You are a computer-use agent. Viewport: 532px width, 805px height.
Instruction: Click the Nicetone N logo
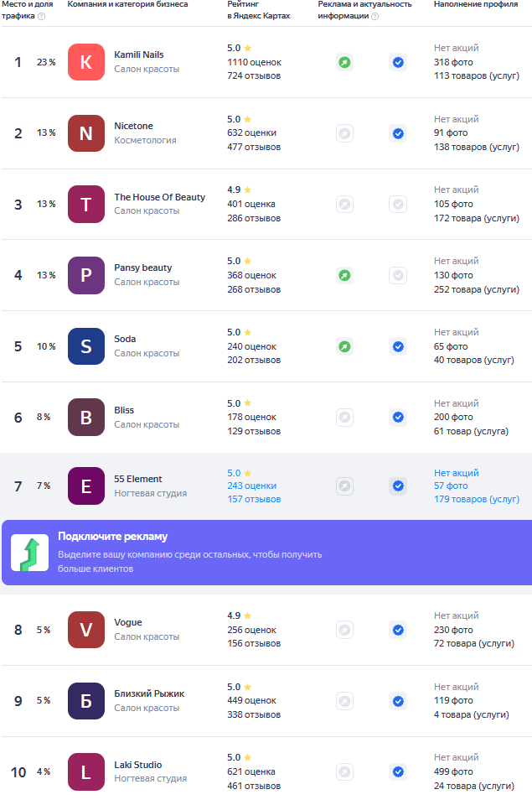(x=85, y=133)
